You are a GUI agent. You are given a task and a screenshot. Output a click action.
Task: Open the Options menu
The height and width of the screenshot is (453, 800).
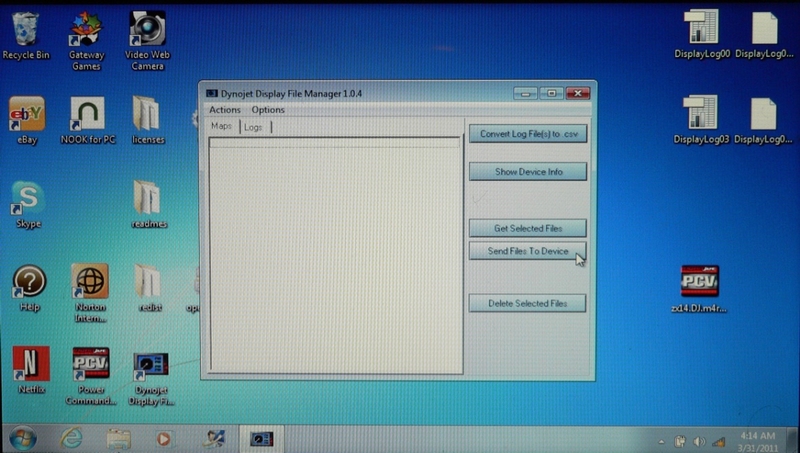(268, 110)
